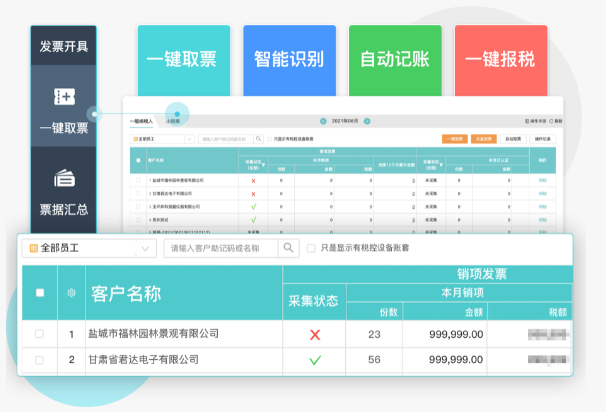Click the red X status in background row 2
The height and width of the screenshot is (412, 606).
click(x=254, y=194)
